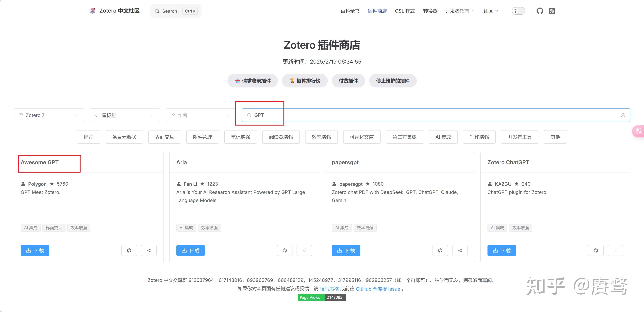Viewport: 644px width, 312px height.
Task: Click the share icon on the Awesome GPT card
Action: [x=149, y=250]
